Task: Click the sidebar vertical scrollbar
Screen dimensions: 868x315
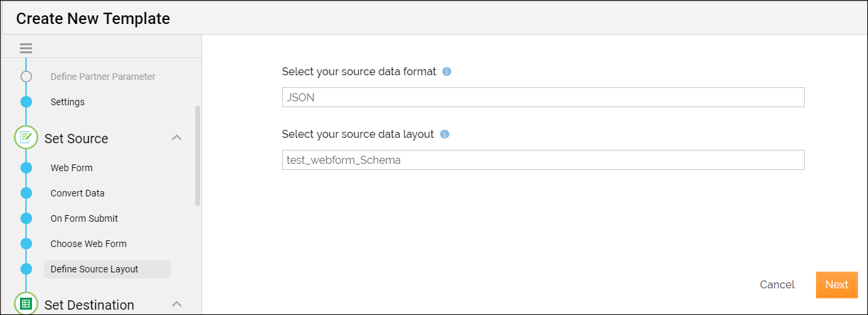Action: pyautogui.click(x=197, y=156)
